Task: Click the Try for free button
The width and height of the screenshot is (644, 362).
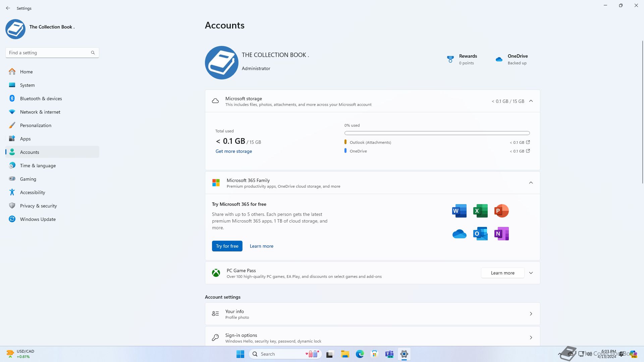Action: (x=227, y=246)
